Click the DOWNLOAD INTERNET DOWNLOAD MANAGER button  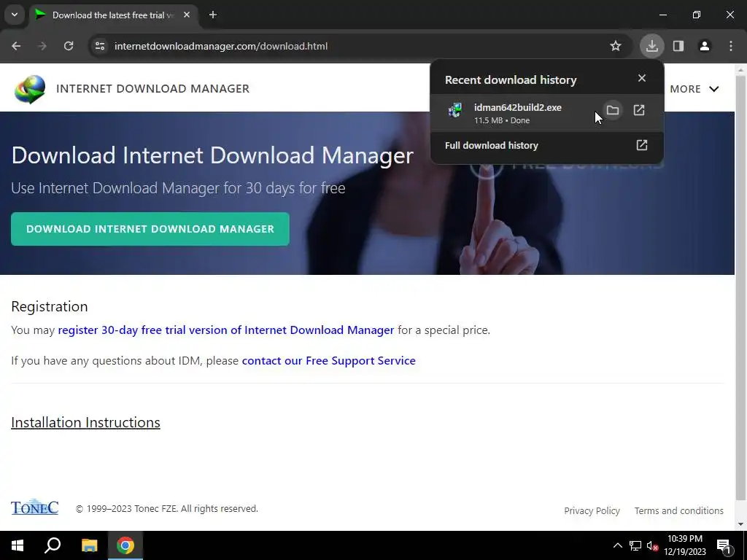pos(150,229)
